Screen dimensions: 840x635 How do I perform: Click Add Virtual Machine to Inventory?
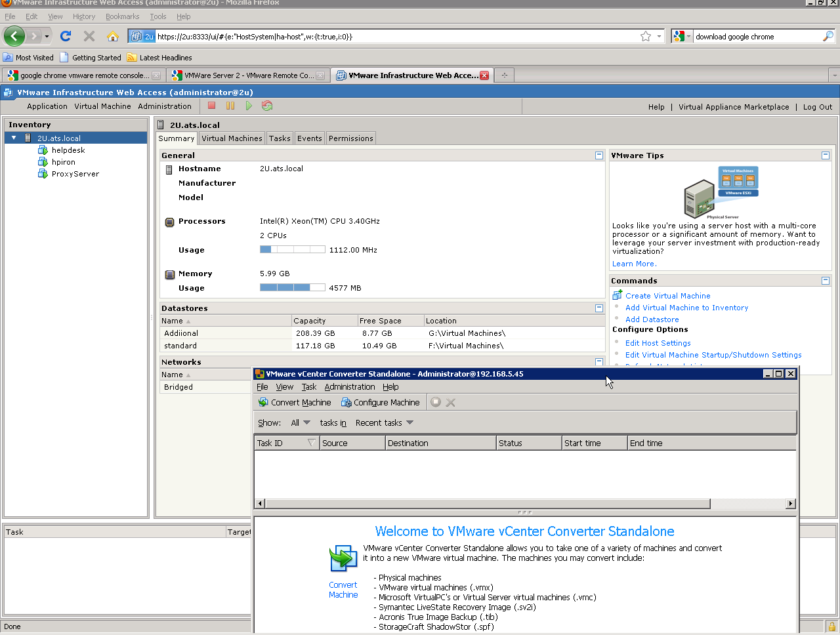[x=686, y=308]
